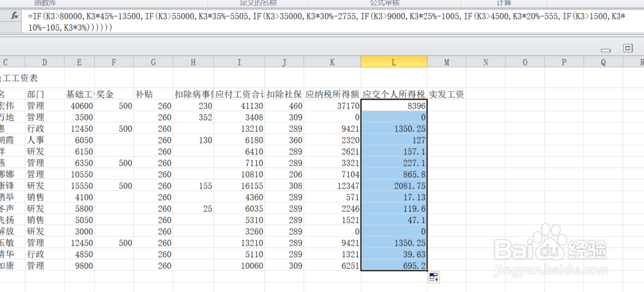Select the cell with value 2081.75
644x292 pixels.
click(x=394, y=186)
